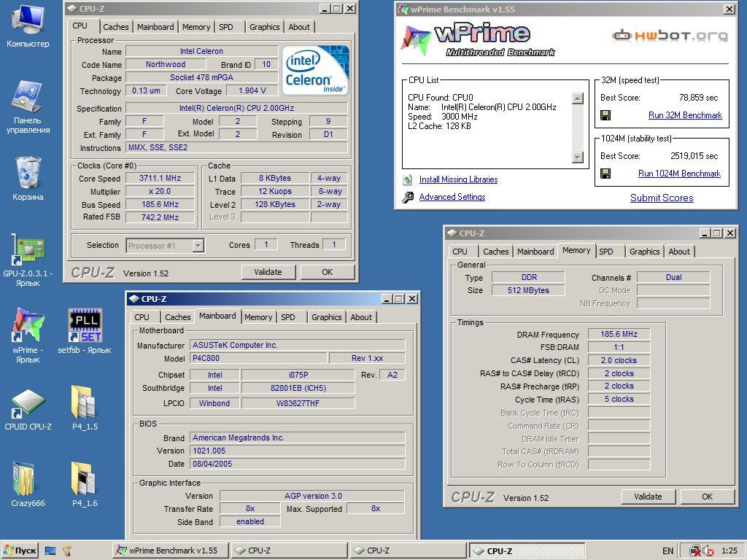Switch to Caches tab in top CPU-Z window
747x560 pixels.
point(115,27)
